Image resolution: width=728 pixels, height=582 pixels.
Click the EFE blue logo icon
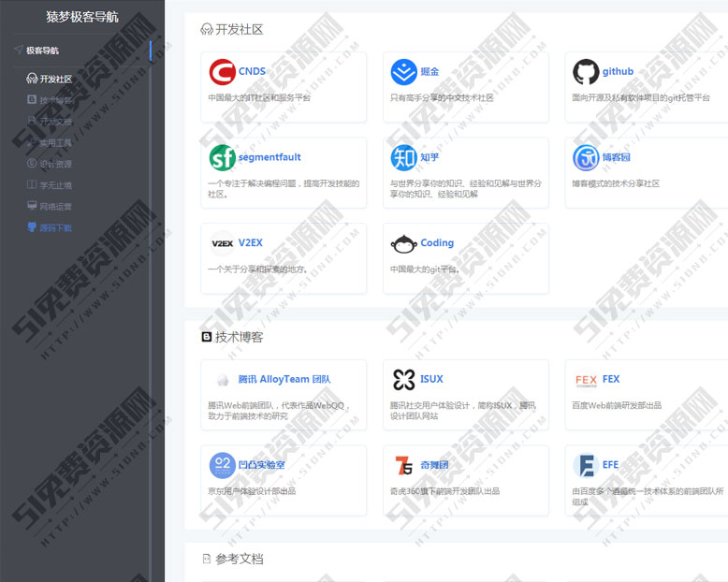(586, 466)
